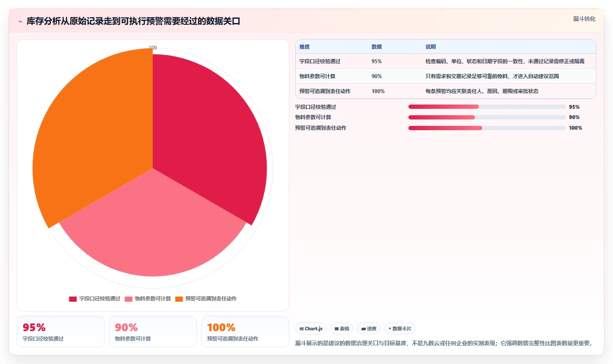Click the description starting 每条预警均应关联
This screenshot has height=364, width=613.
[482, 91]
